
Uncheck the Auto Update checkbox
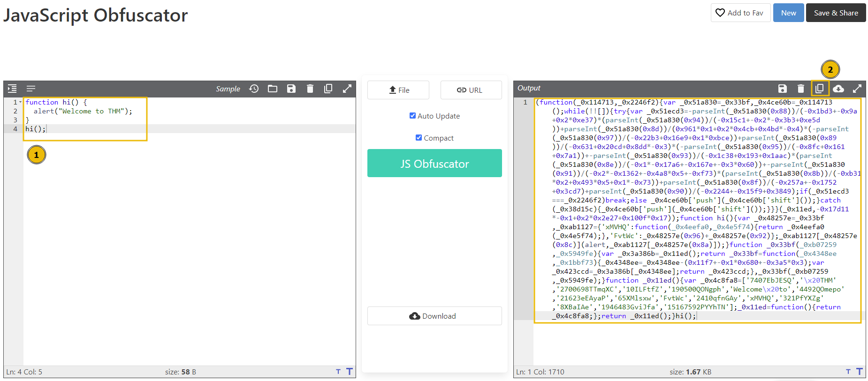(x=412, y=116)
